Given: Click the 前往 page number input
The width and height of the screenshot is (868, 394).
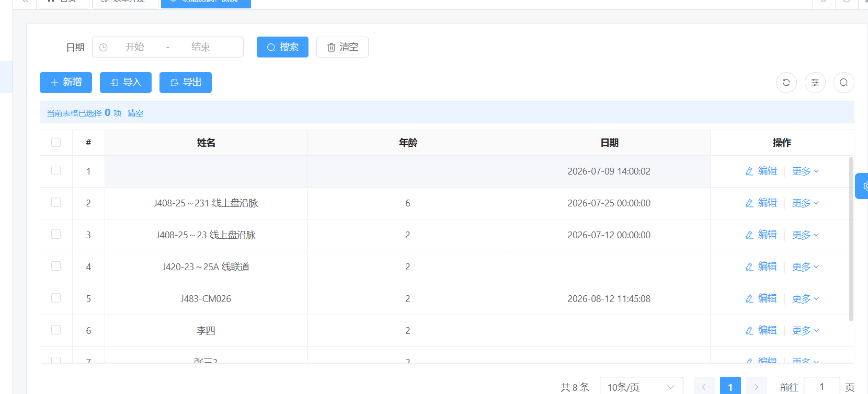Looking at the screenshot, I should pyautogui.click(x=822, y=387).
